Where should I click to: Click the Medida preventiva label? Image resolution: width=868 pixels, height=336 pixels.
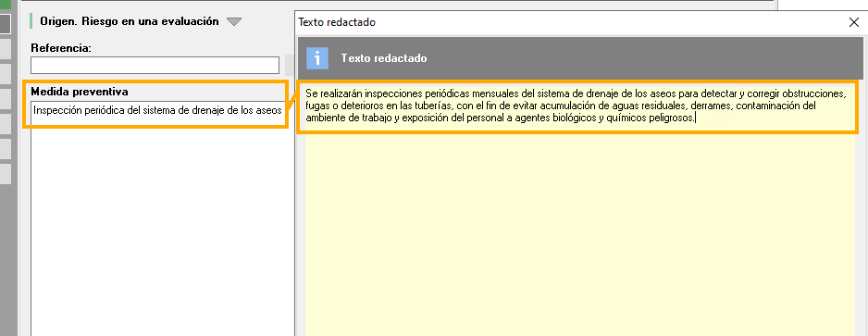point(80,92)
